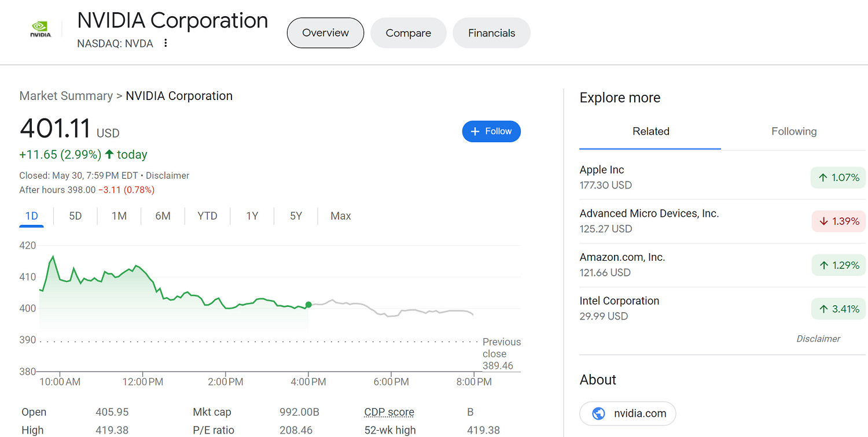The image size is (868, 437).
Task: Select the 5D chart time range
Action: click(75, 216)
